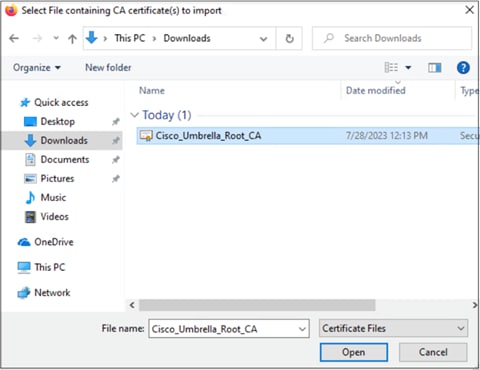Image resolution: width=480 pixels, height=370 pixels.
Task: Select Downloads in address breadcrumb
Action: click(187, 38)
